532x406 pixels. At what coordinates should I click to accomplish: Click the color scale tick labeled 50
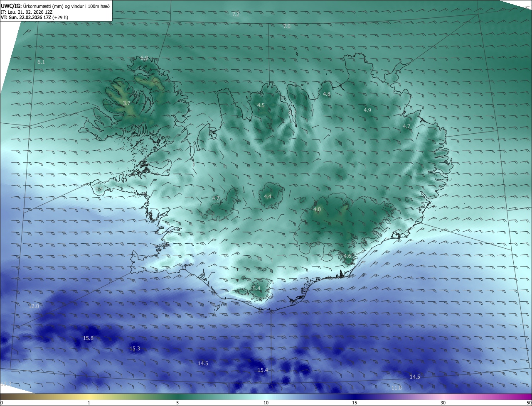click(x=529, y=403)
